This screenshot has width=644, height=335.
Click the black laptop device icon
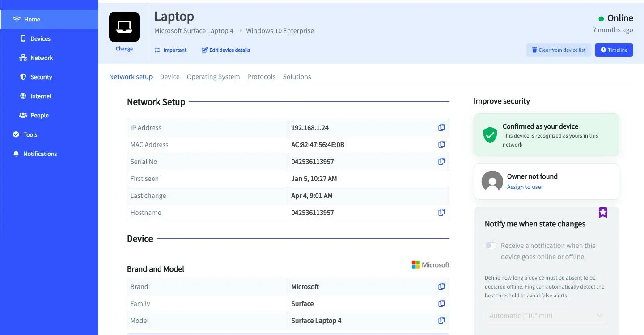tap(124, 27)
